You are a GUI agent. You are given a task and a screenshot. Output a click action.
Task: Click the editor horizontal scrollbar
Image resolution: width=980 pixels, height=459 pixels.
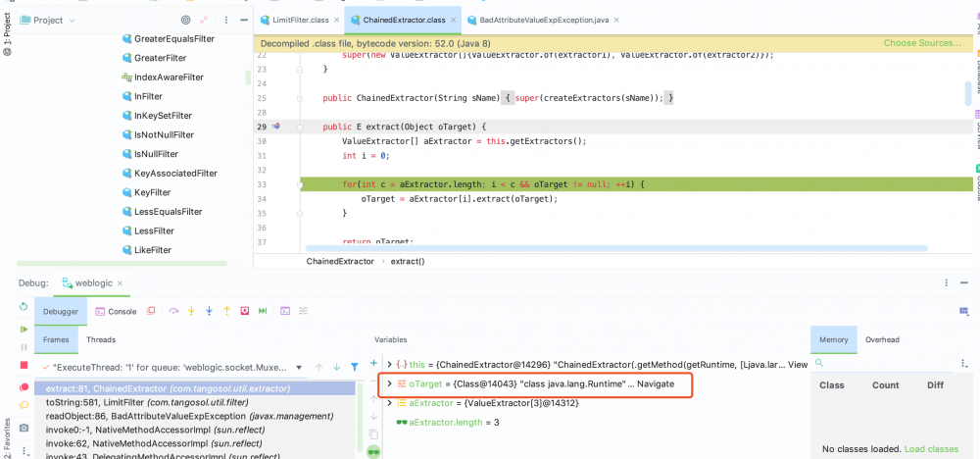coord(616,249)
